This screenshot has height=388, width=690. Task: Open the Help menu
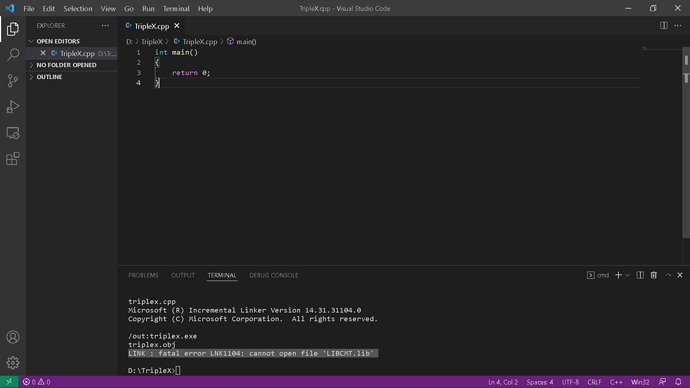click(x=205, y=8)
